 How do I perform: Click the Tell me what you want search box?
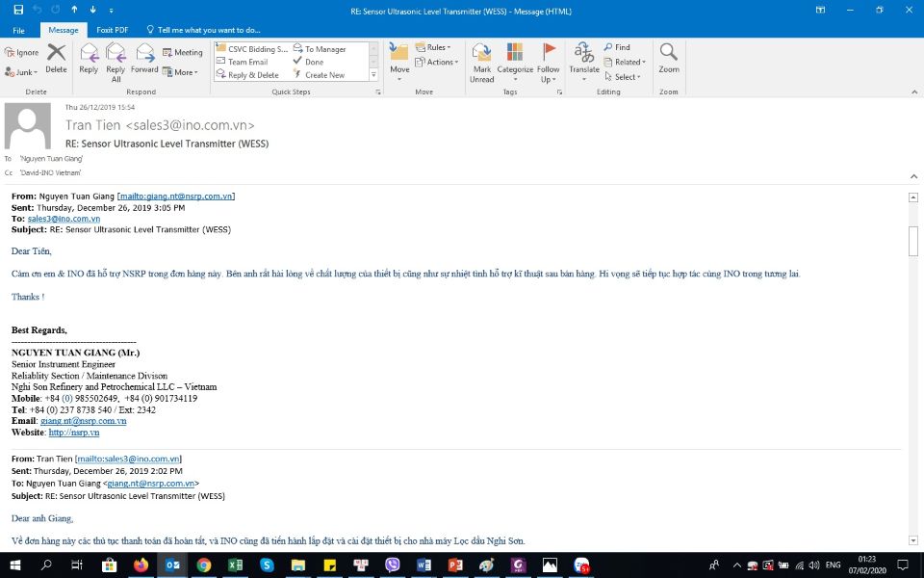click(209, 30)
